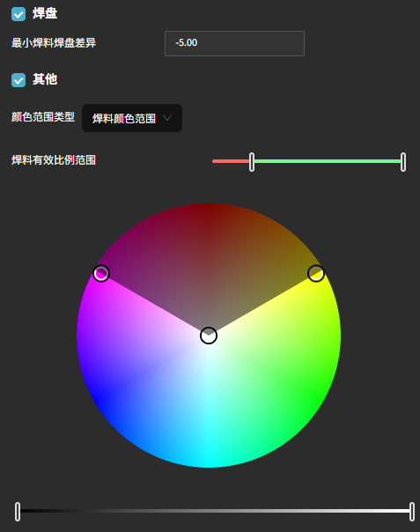Click the green segment of the ratio slider

click(x=328, y=161)
